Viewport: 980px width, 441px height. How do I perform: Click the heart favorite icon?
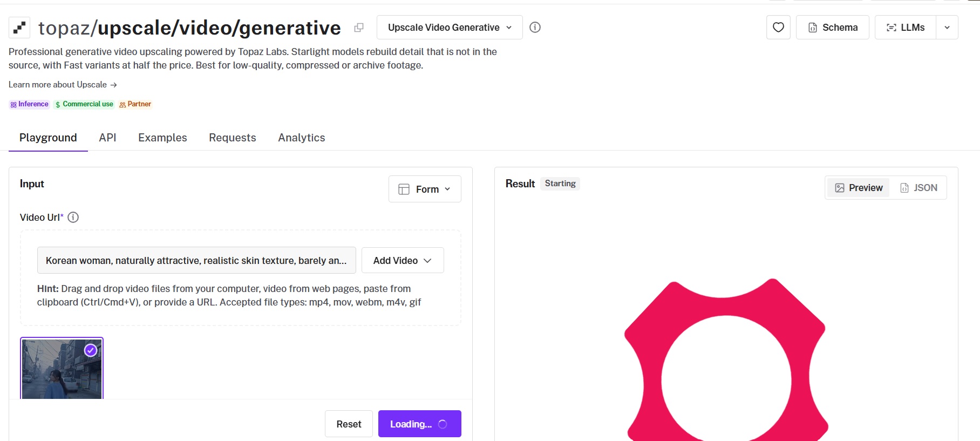[778, 28]
